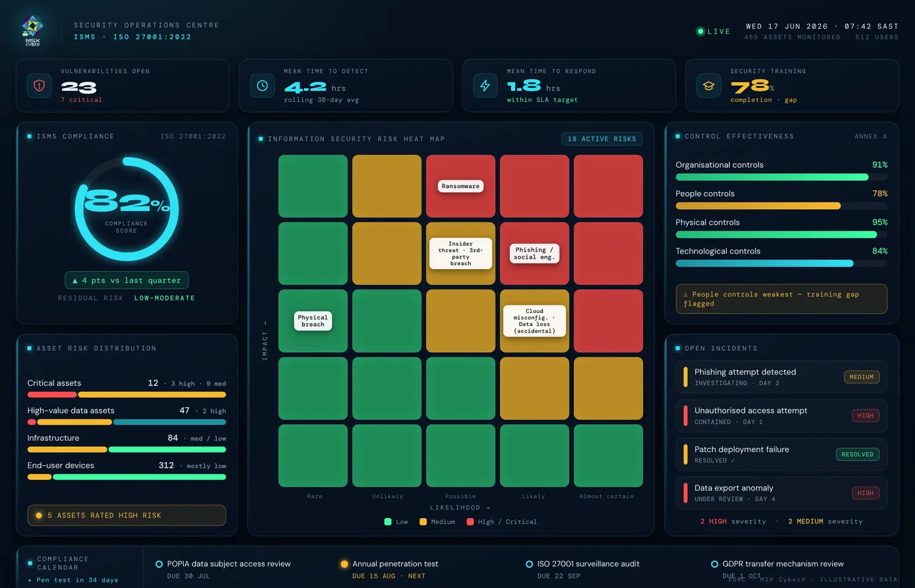Open the Data export anomaly incident
The height and width of the screenshot is (588, 915).
pos(782,493)
